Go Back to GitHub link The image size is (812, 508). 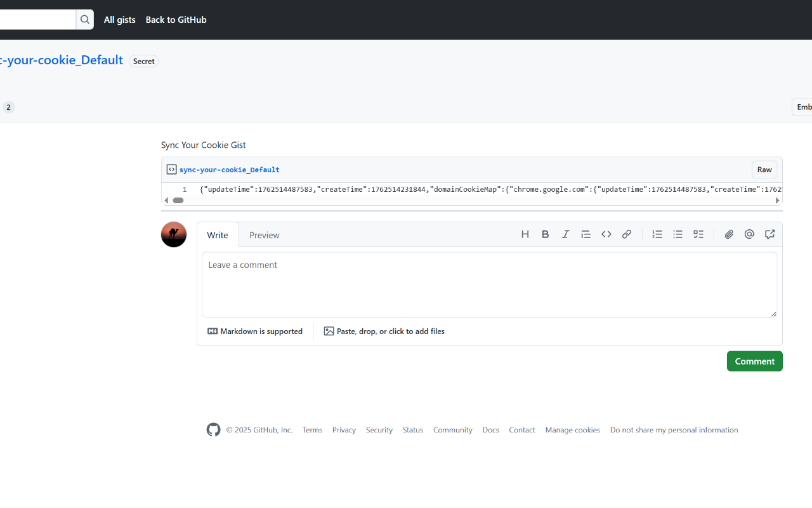coord(176,20)
